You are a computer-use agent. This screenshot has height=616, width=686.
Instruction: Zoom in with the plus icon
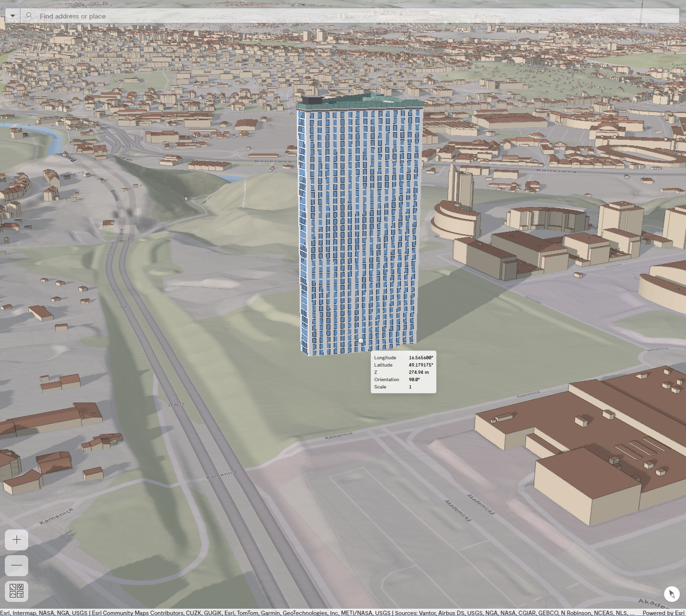tap(16, 540)
